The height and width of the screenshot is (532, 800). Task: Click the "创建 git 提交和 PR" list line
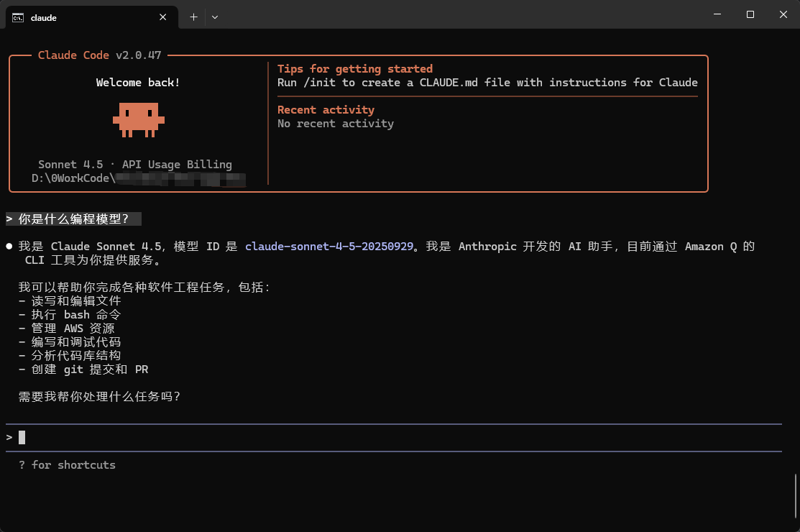pos(83,370)
